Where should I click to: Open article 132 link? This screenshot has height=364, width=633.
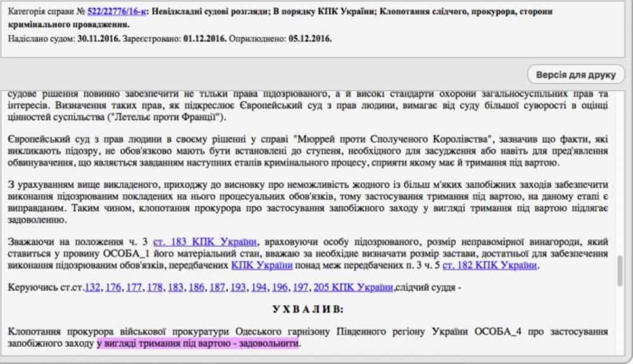pyautogui.click(x=92, y=287)
